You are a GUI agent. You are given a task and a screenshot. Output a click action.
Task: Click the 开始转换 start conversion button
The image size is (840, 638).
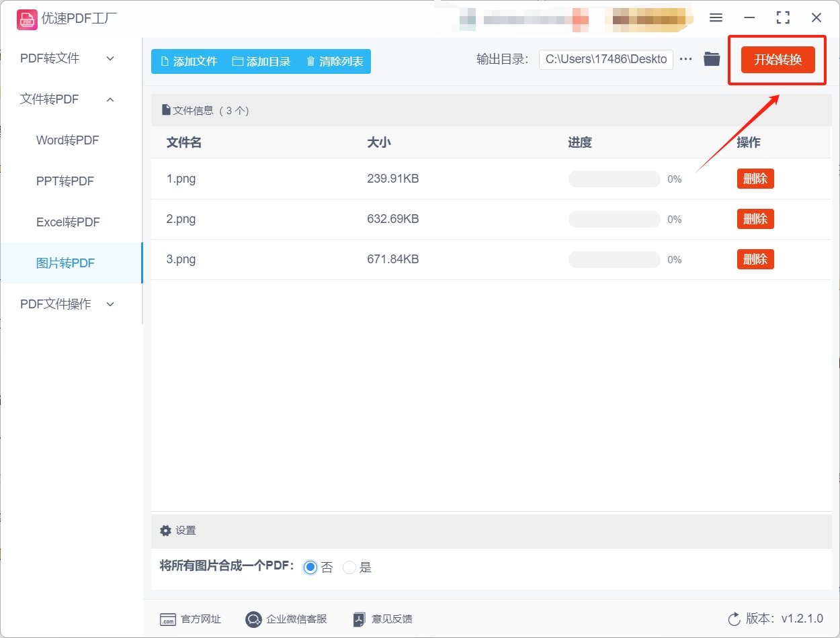778,59
